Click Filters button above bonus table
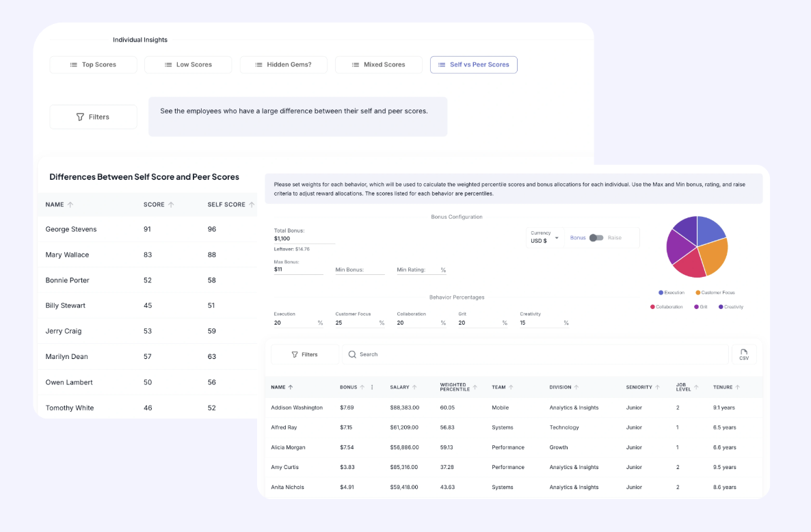 (305, 354)
